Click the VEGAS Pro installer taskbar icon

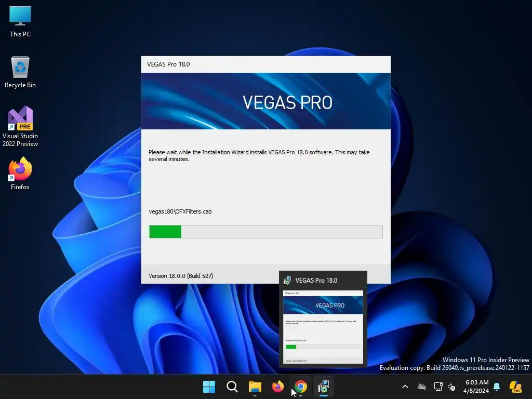coord(324,387)
